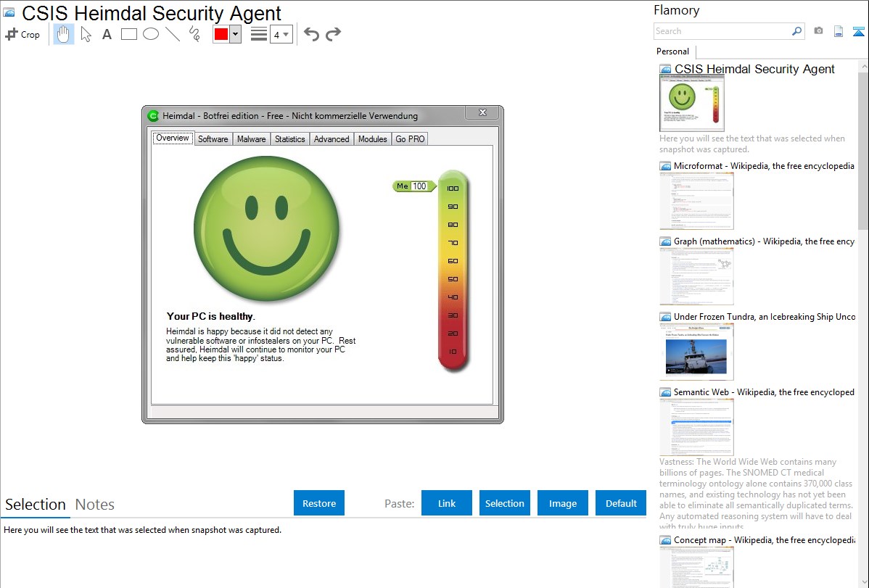Click the Selection paste button
The width and height of the screenshot is (869, 588).
504,503
